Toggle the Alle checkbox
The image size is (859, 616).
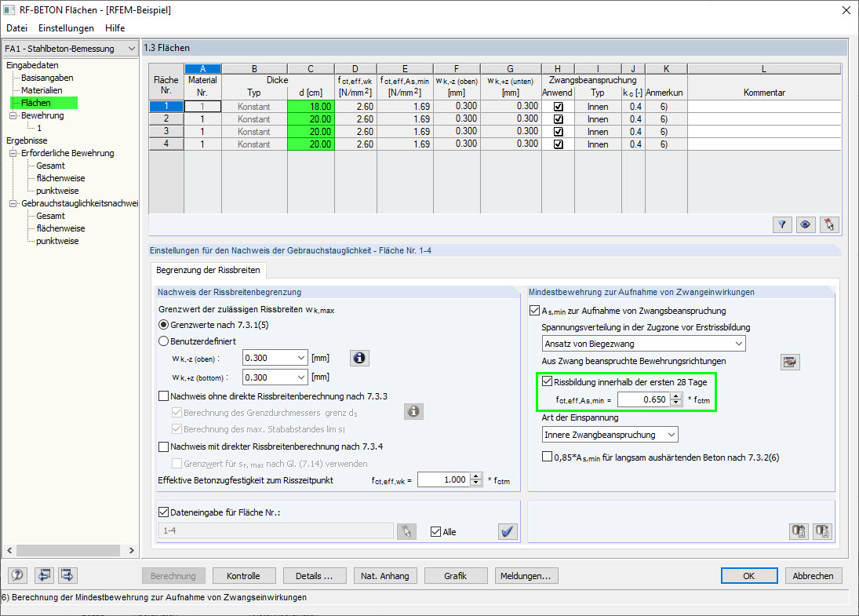pos(435,531)
